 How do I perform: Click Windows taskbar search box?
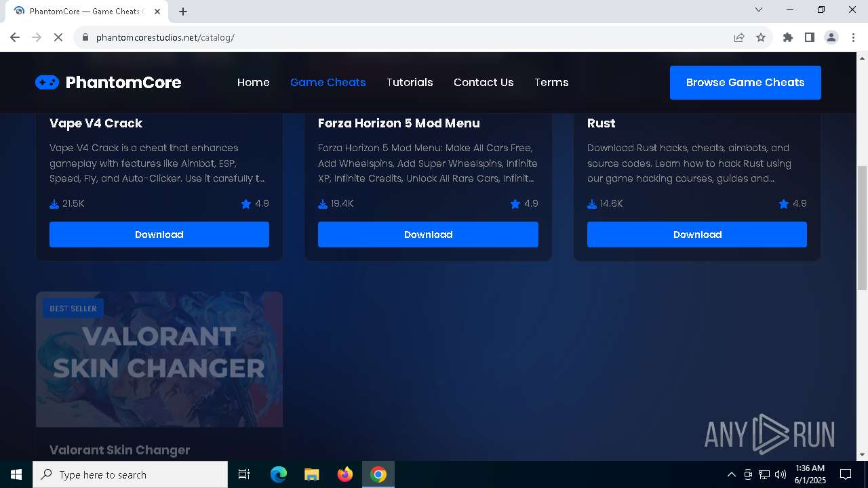point(130,474)
